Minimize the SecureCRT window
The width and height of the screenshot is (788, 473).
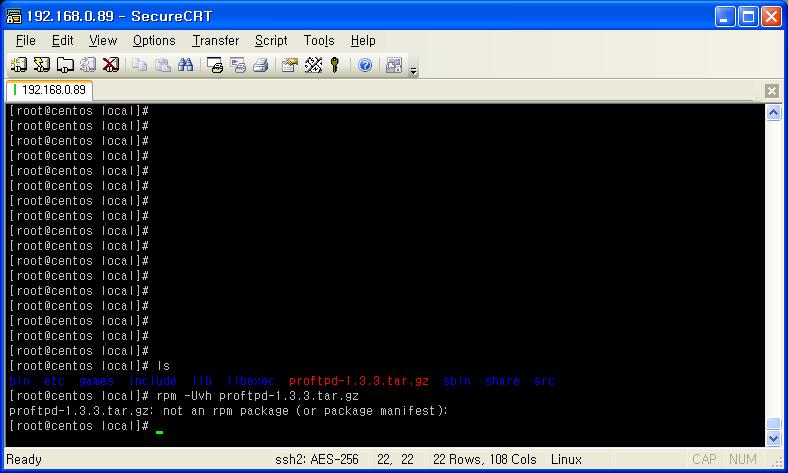pos(725,17)
